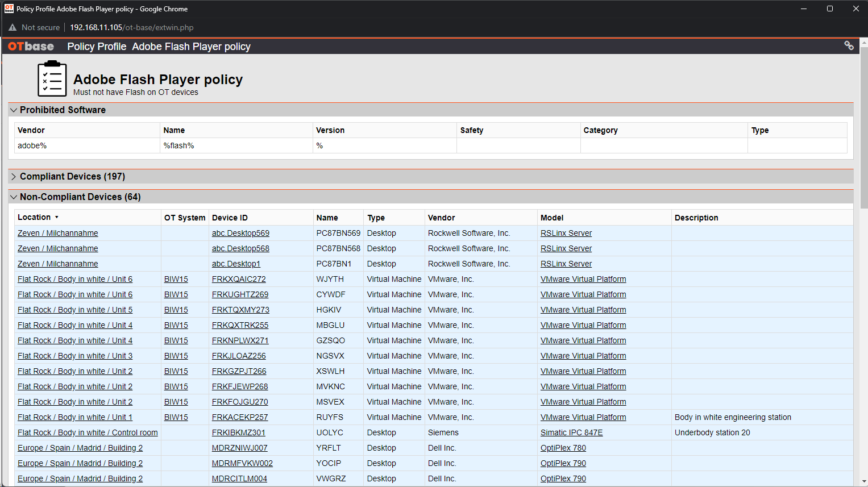Screen dimensions: 868x487
Task: Open device FRKTQXMY273
Action: click(x=240, y=310)
